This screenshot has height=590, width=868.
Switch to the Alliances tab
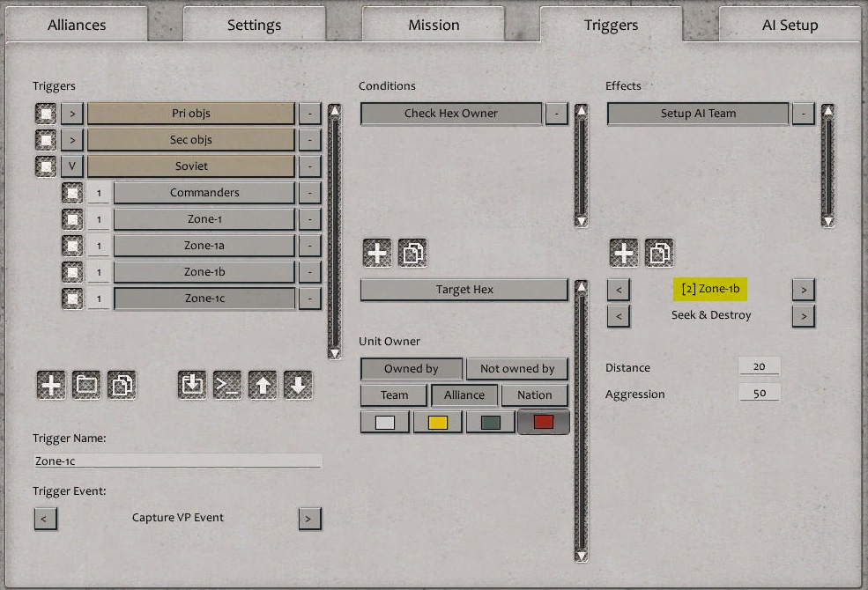tap(78, 25)
